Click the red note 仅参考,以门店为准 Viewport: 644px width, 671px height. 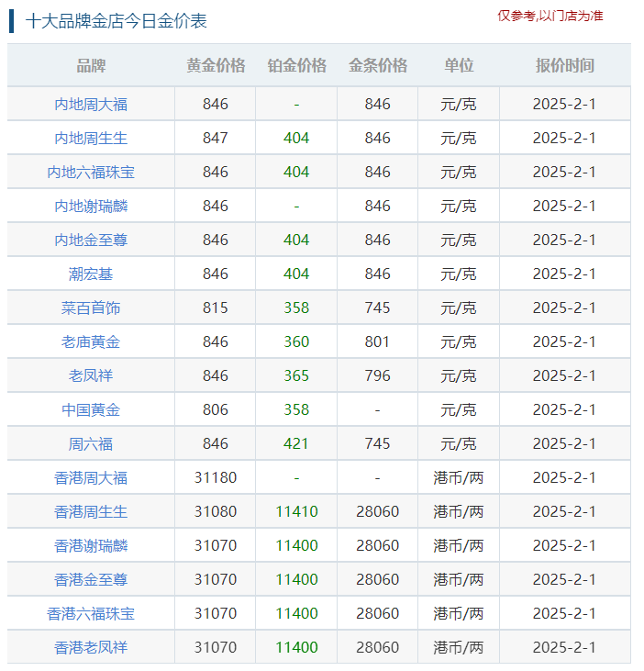tap(550, 16)
